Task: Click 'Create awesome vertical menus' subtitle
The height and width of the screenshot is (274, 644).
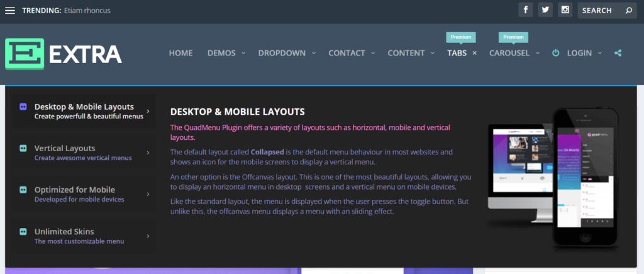Action: [x=84, y=158]
